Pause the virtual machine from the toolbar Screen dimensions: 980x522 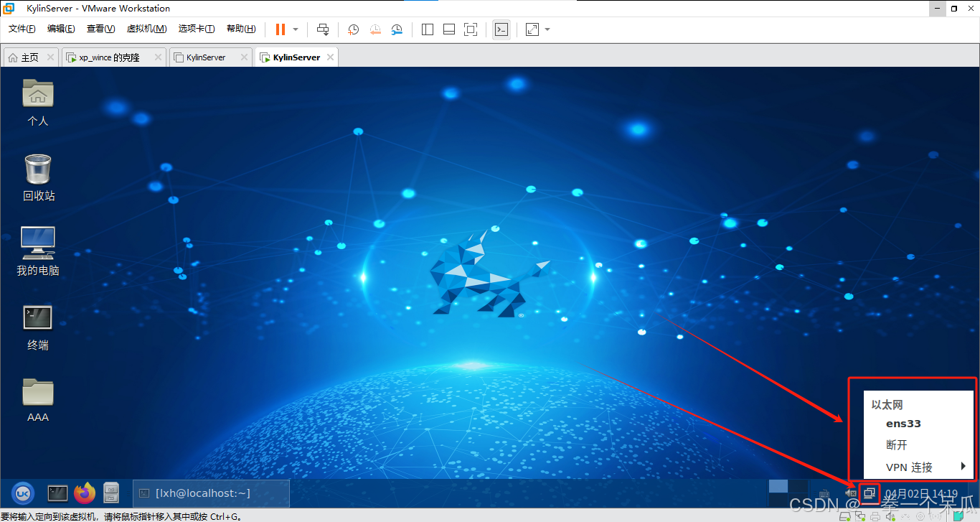click(x=280, y=29)
